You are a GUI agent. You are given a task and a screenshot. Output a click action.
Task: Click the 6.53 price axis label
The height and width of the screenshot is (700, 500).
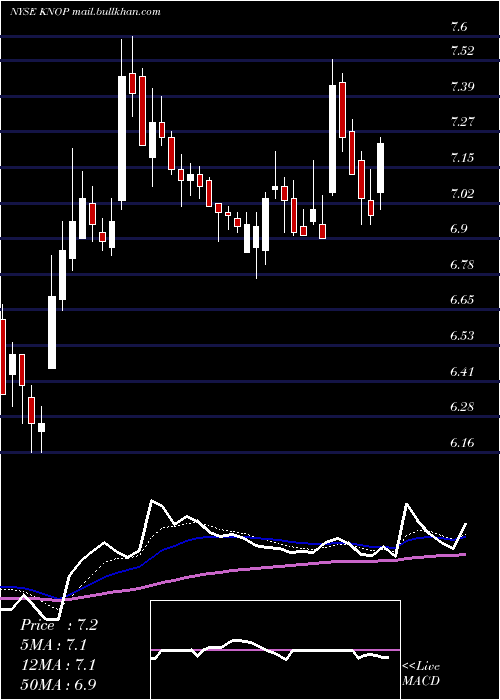[x=462, y=335]
